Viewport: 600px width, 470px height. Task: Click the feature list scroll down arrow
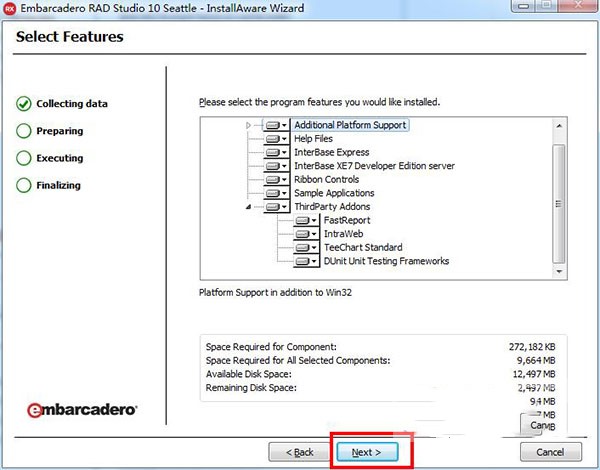[x=559, y=272]
